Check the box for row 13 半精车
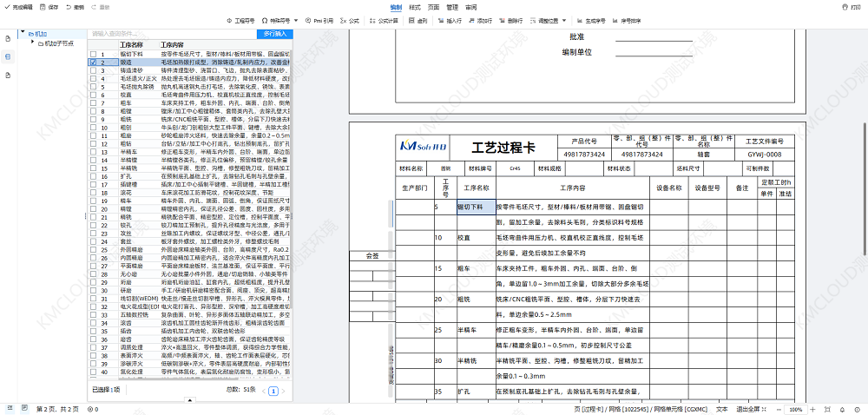The height and width of the screenshot is (415, 868). click(x=93, y=152)
